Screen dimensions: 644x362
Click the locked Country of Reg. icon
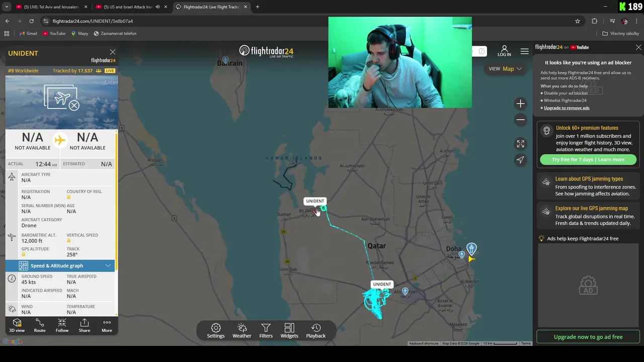(x=68, y=197)
